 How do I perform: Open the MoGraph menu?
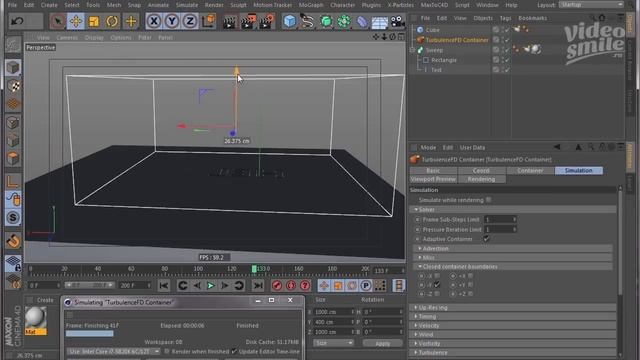(311, 5)
